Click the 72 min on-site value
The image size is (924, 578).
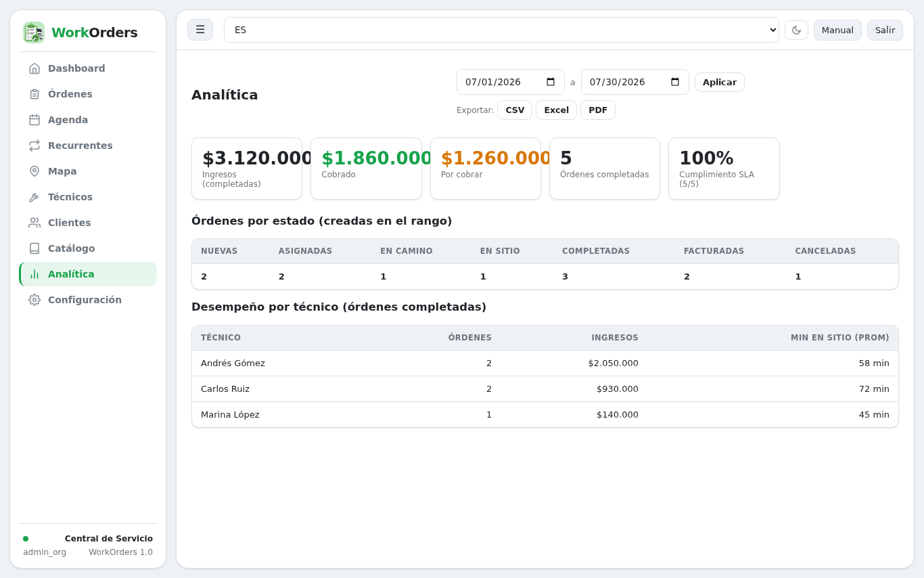pos(874,389)
